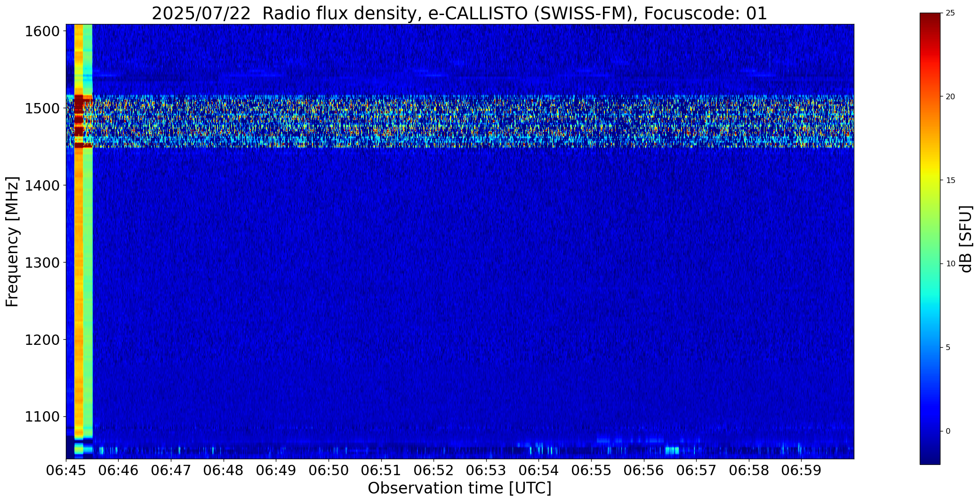
Task: Click the colorbar tick label 15
Action: 950,180
